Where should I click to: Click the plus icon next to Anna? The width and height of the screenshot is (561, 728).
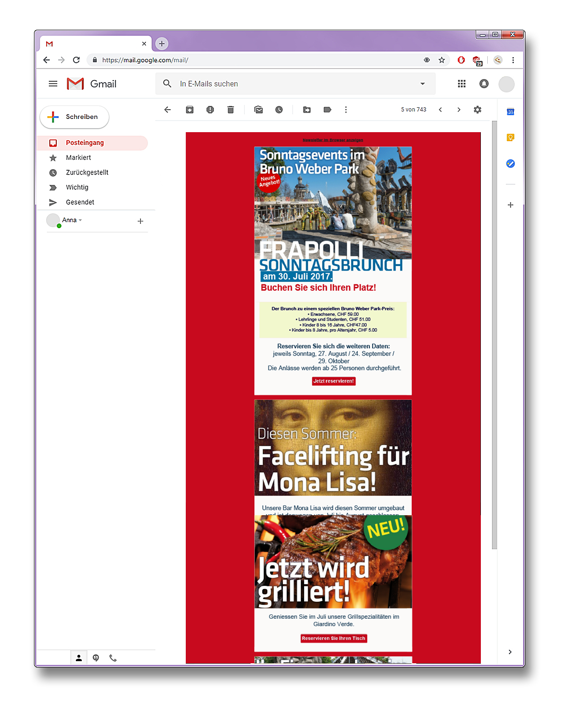click(141, 221)
